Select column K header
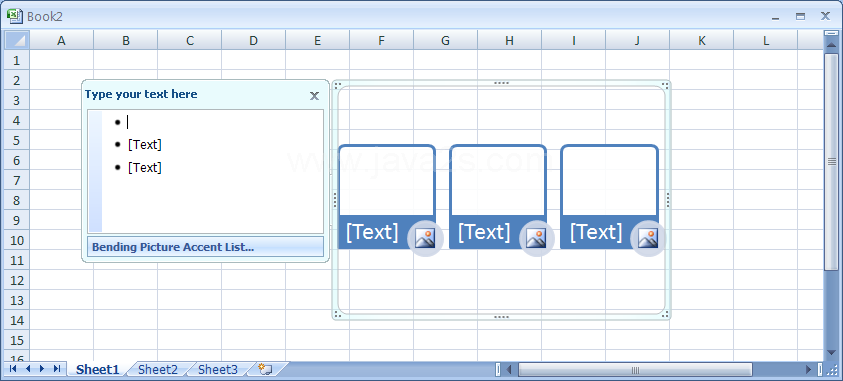The image size is (843, 381). pyautogui.click(x=702, y=40)
